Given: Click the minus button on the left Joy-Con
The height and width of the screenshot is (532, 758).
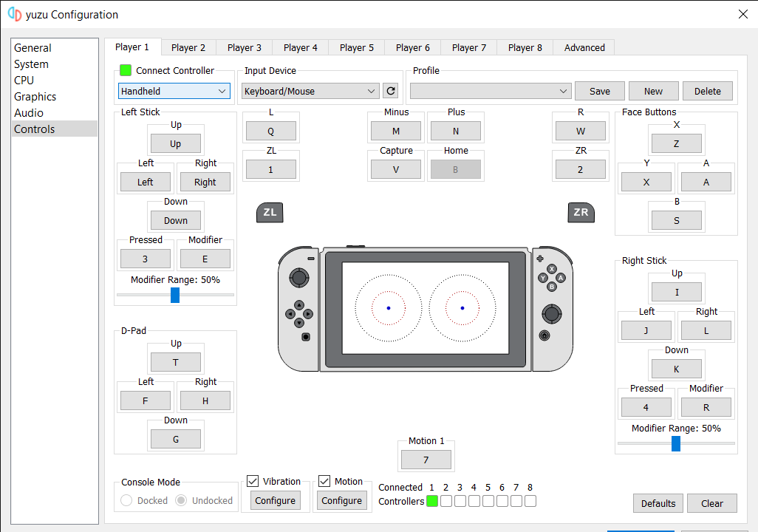Looking at the screenshot, I should coord(311,259).
